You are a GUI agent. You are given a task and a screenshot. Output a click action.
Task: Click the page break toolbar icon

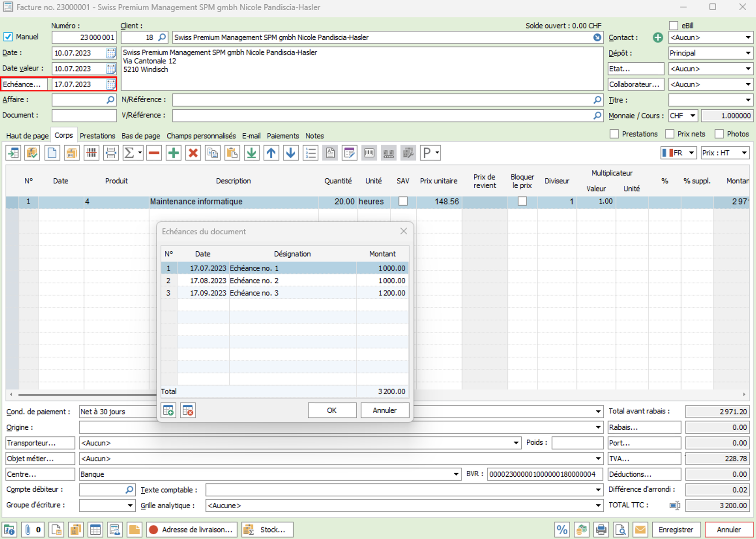(x=111, y=153)
